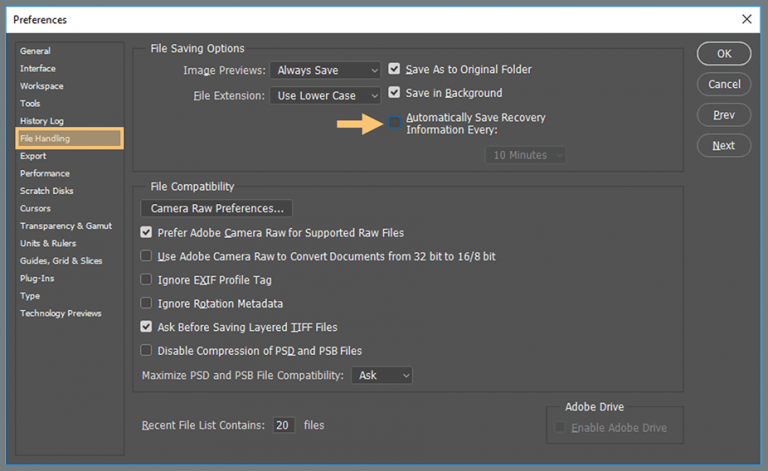Screen dimensions: 768x471
Task: Go to Transparency & Gamut preferences
Action: [66, 226]
